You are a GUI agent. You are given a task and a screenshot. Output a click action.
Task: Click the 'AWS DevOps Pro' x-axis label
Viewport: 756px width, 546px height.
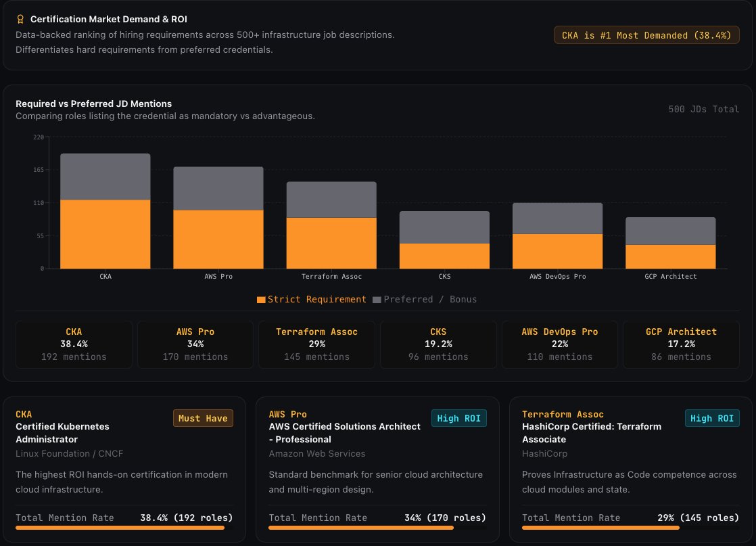[x=557, y=276]
